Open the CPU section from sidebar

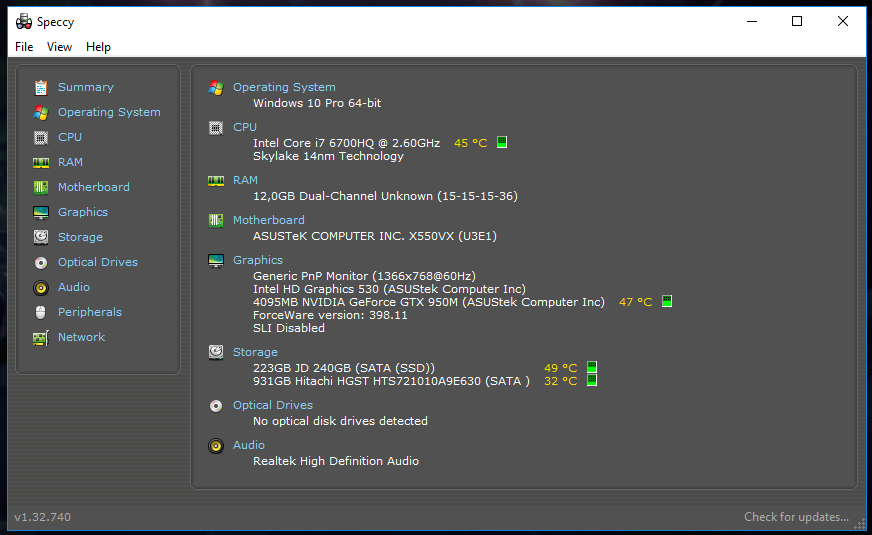(x=70, y=137)
